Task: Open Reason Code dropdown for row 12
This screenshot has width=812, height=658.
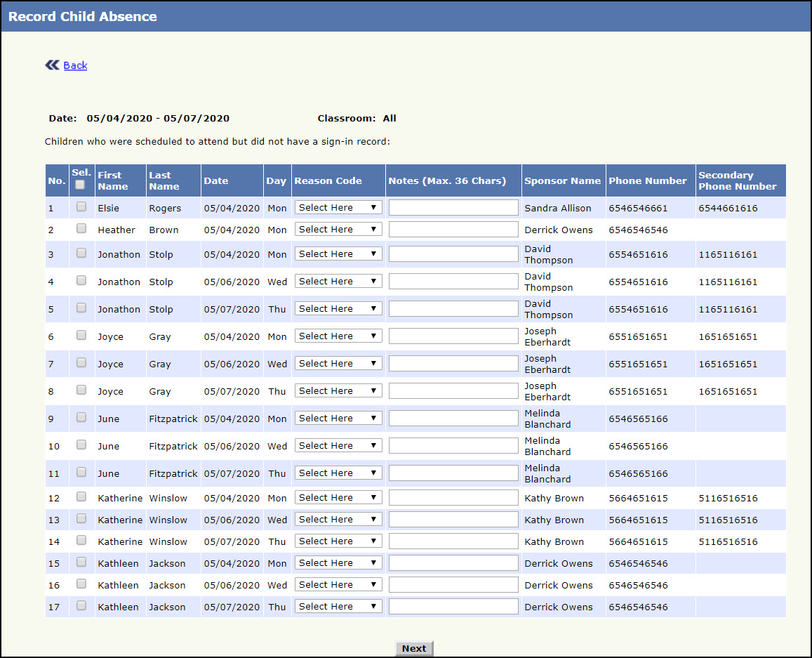Action: coord(338,498)
